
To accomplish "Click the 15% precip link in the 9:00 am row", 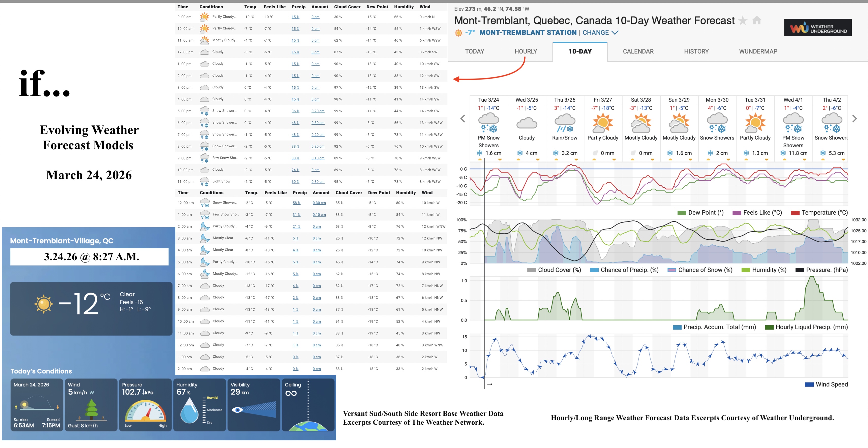I will 295,17.
